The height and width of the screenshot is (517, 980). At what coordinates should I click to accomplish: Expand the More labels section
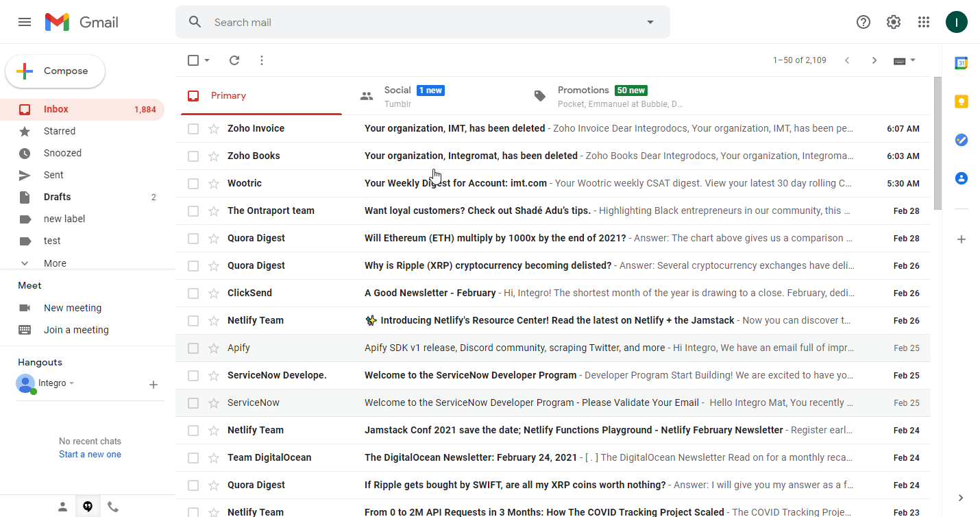coord(55,263)
